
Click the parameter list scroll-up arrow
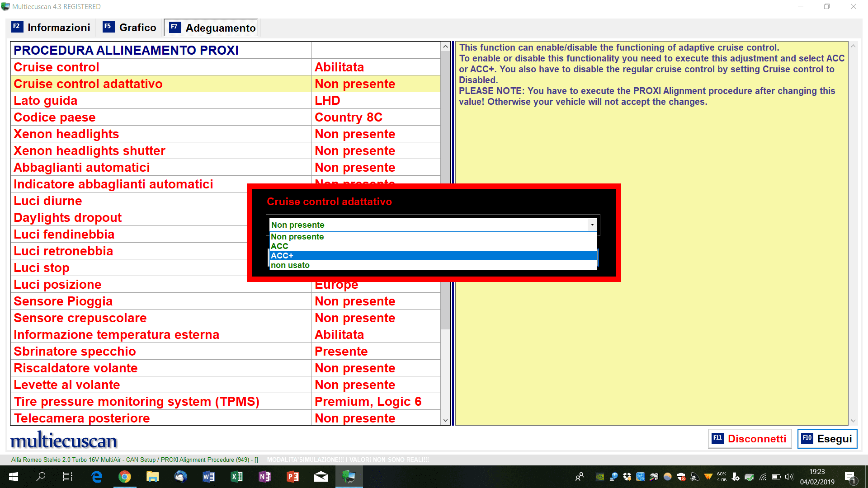pyautogui.click(x=445, y=47)
